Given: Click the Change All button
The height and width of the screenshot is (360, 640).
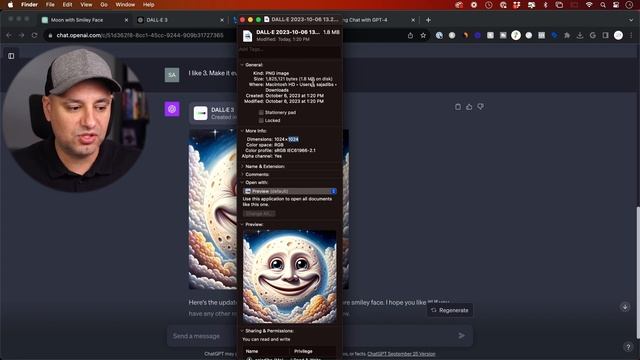Looking at the screenshot, I should (259, 213).
